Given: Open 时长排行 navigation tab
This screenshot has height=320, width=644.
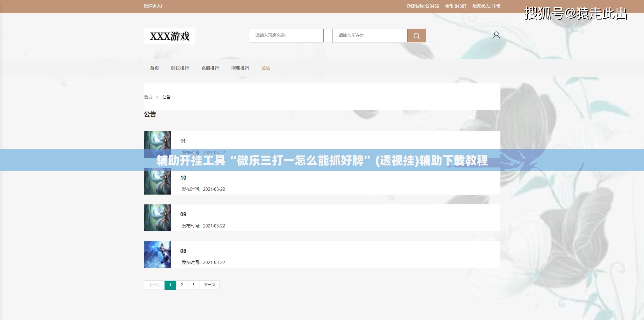Looking at the screenshot, I should 180,68.
